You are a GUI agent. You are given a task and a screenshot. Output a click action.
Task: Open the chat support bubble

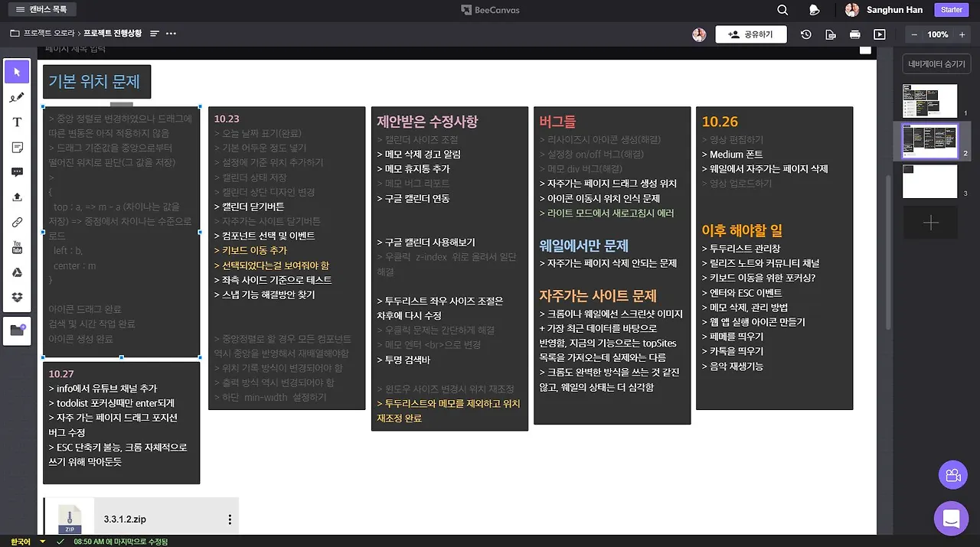(951, 518)
